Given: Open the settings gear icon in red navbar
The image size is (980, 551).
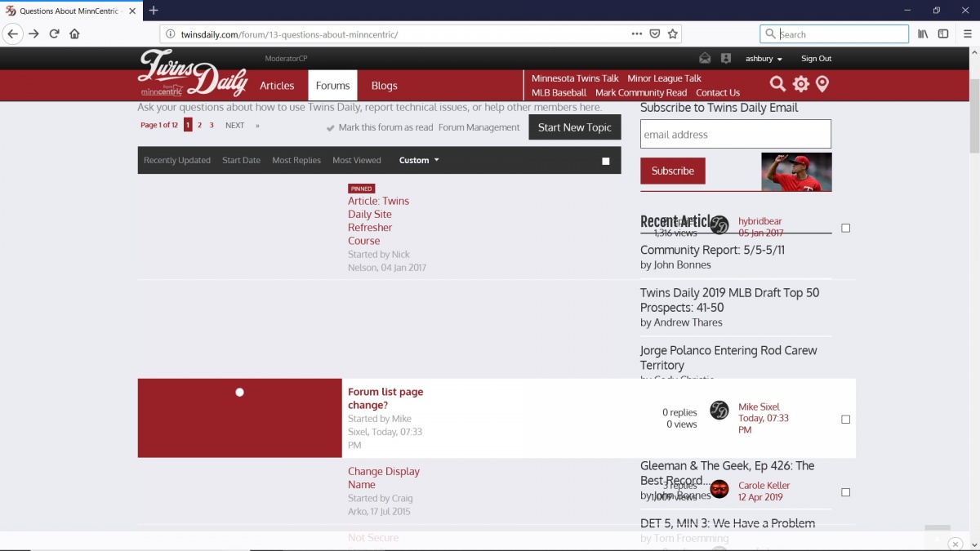Looking at the screenshot, I should 800,84.
